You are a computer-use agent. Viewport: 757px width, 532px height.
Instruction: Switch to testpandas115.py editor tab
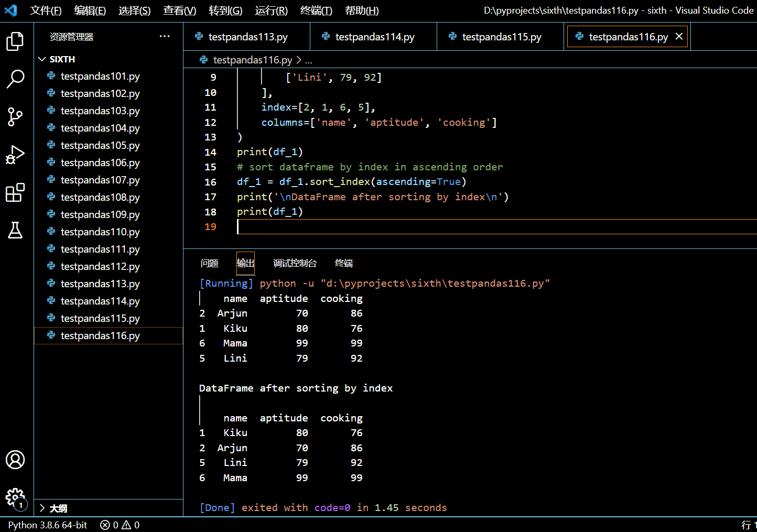click(501, 37)
